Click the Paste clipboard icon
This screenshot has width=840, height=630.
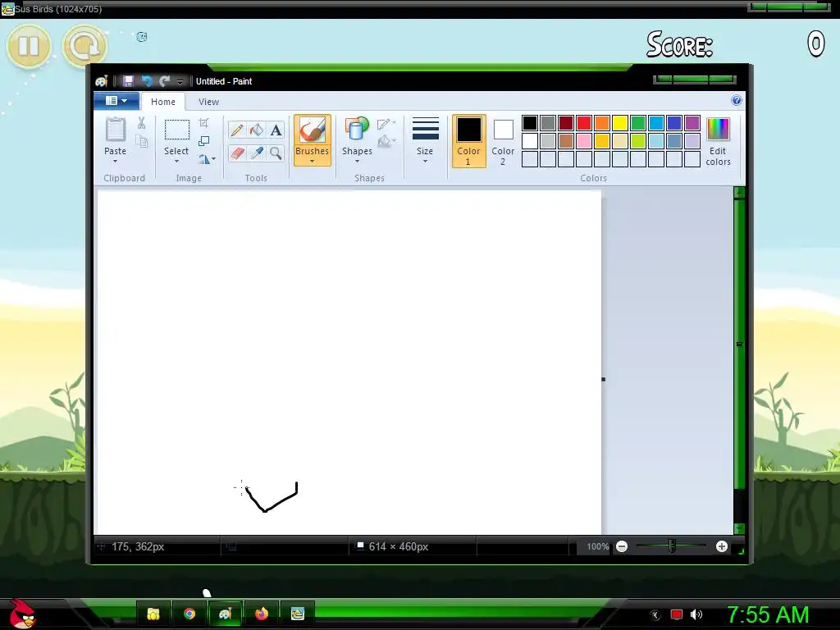pyautogui.click(x=115, y=130)
